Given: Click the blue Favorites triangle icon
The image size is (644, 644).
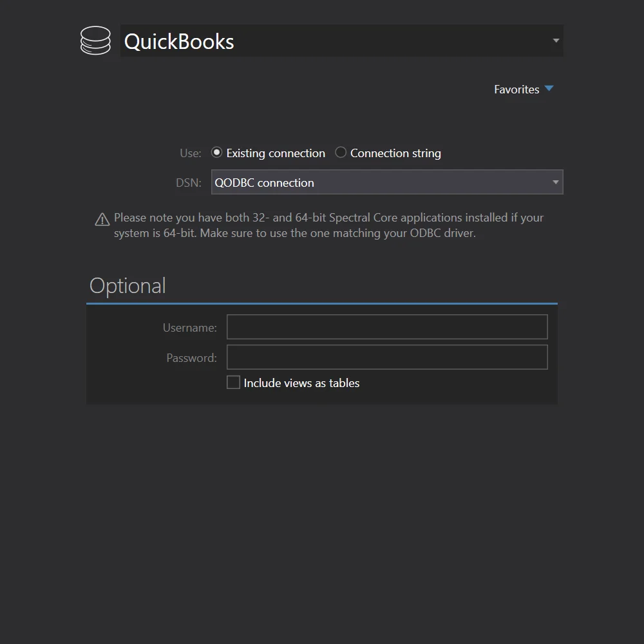Looking at the screenshot, I should point(549,88).
